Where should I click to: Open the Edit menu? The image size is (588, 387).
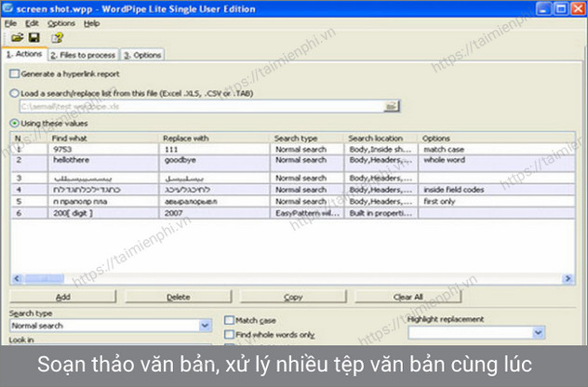point(32,23)
